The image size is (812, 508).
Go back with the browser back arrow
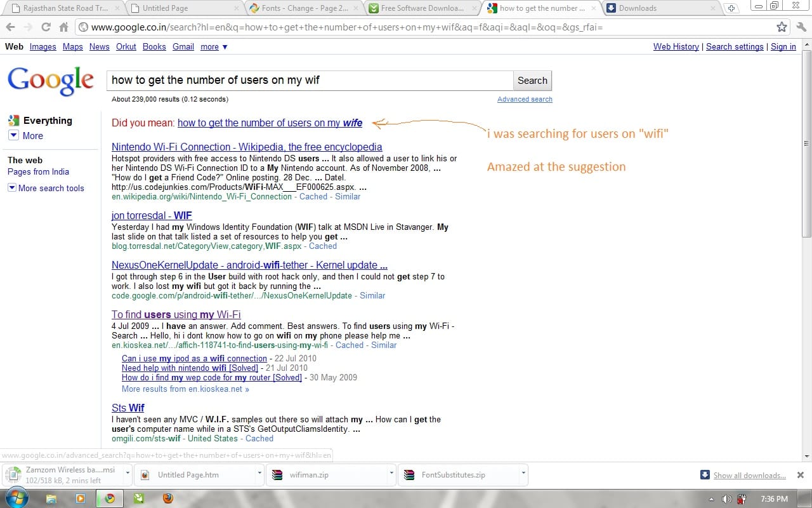click(10, 27)
